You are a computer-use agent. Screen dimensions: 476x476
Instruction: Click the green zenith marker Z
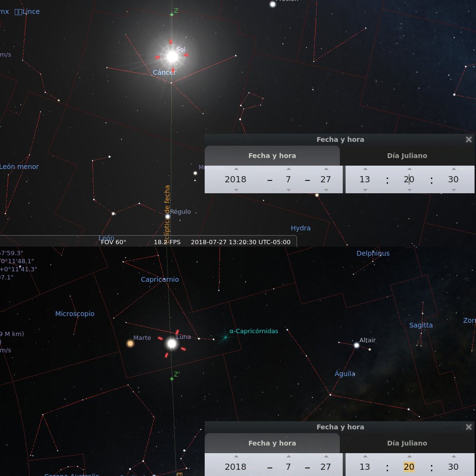[x=172, y=15]
